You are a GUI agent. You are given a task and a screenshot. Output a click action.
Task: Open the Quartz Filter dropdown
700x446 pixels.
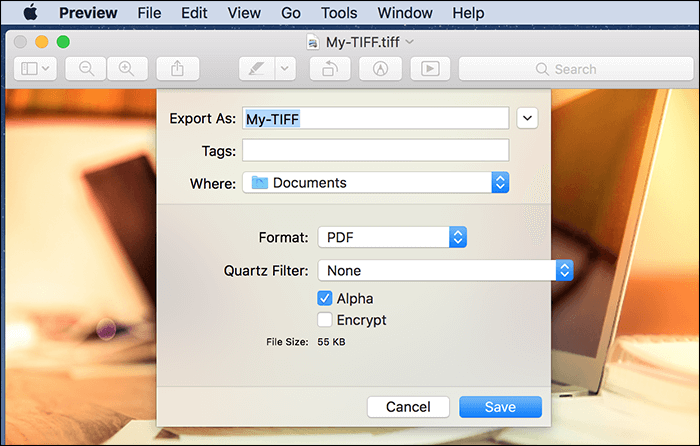pos(445,271)
